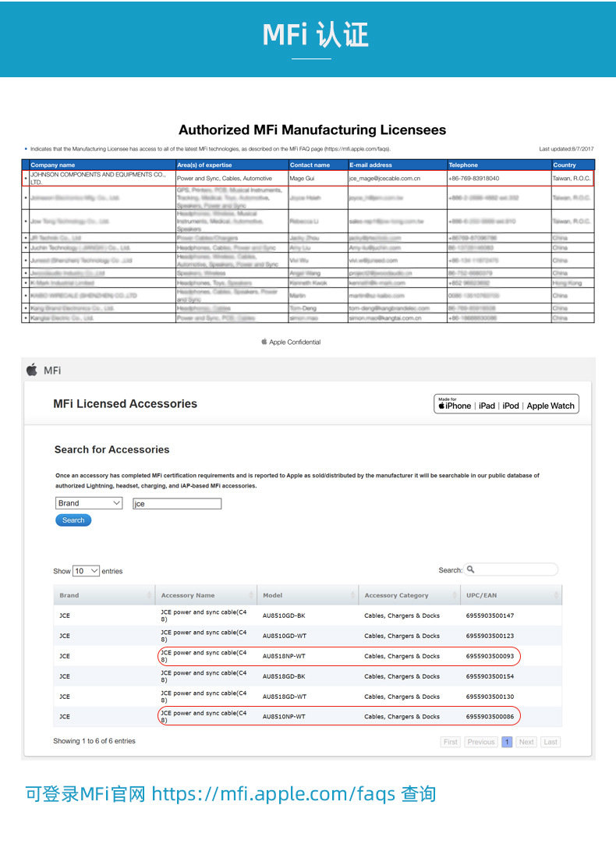Click the Apple logo beside MFi
The width and height of the screenshot is (616, 844).
(x=32, y=370)
